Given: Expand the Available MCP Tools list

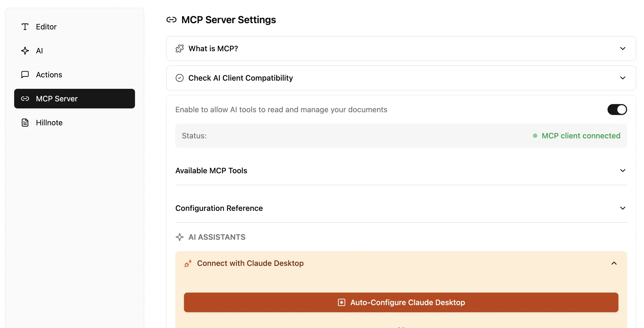Looking at the screenshot, I should [x=622, y=171].
